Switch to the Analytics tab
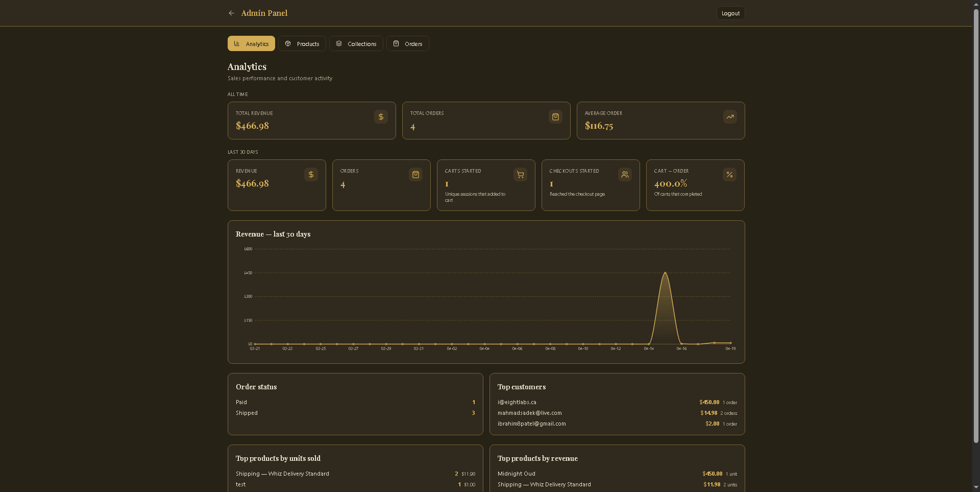 tap(251, 43)
